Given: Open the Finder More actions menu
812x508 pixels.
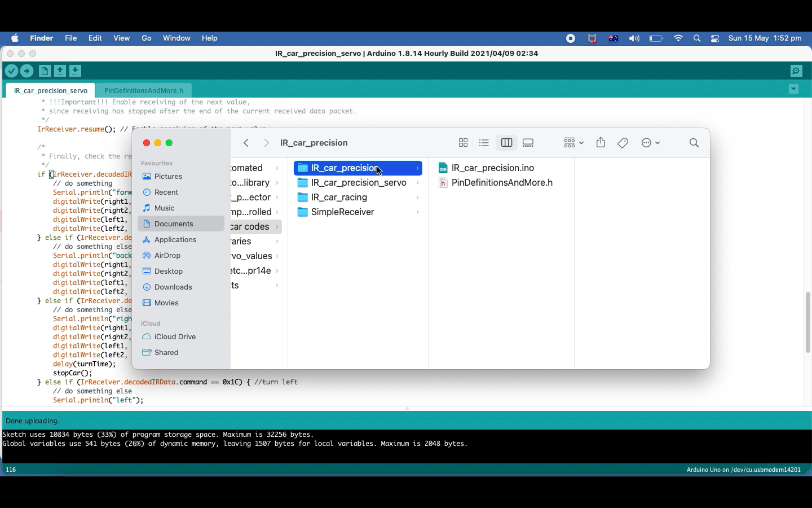Looking at the screenshot, I should pos(651,143).
